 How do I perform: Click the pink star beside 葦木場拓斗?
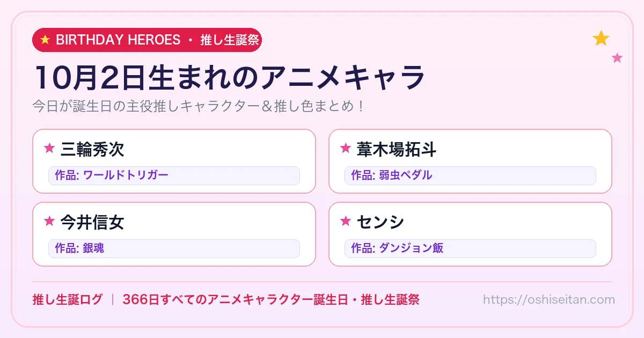point(346,148)
